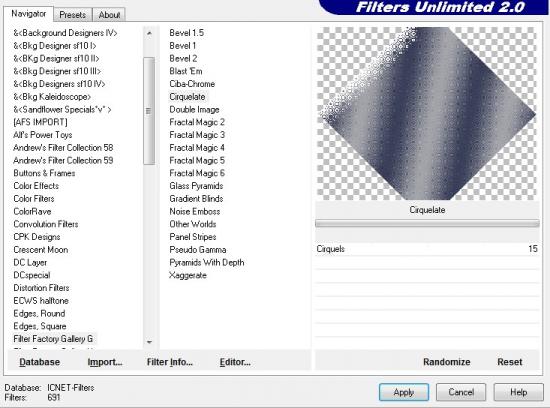The width and height of the screenshot is (550, 408).
Task: Select the Navigator tab
Action: point(29,14)
